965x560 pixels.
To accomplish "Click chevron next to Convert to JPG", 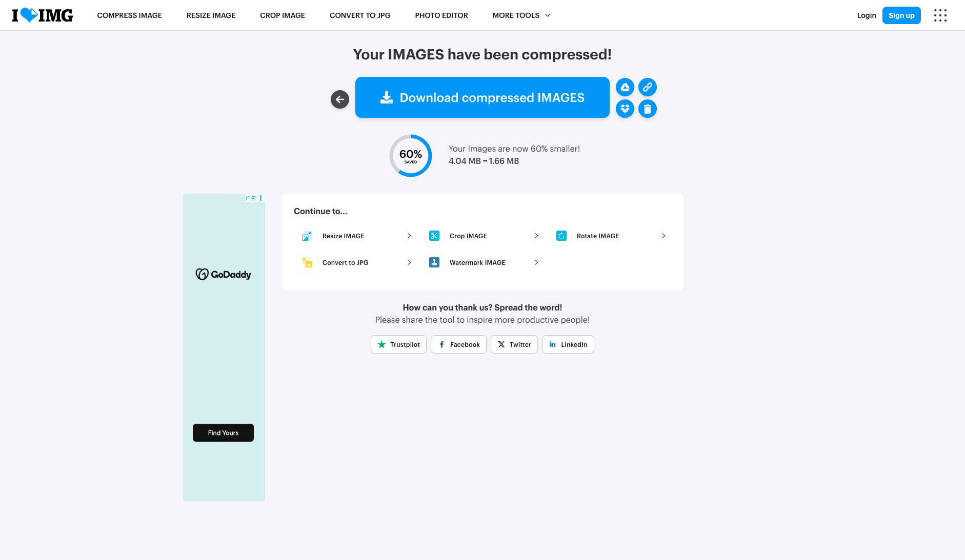I will (x=409, y=262).
